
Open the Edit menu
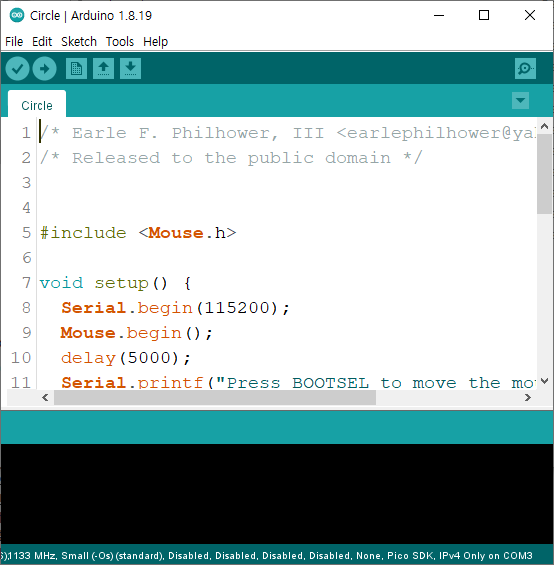click(x=42, y=42)
